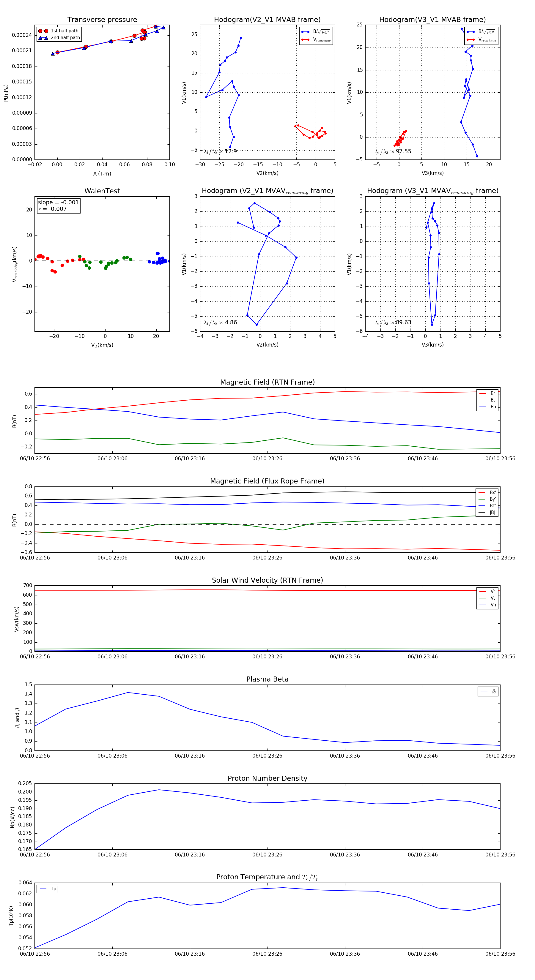Select the "Bt" legend entry
Viewport: 535px width, 980px height.
(487, 400)
